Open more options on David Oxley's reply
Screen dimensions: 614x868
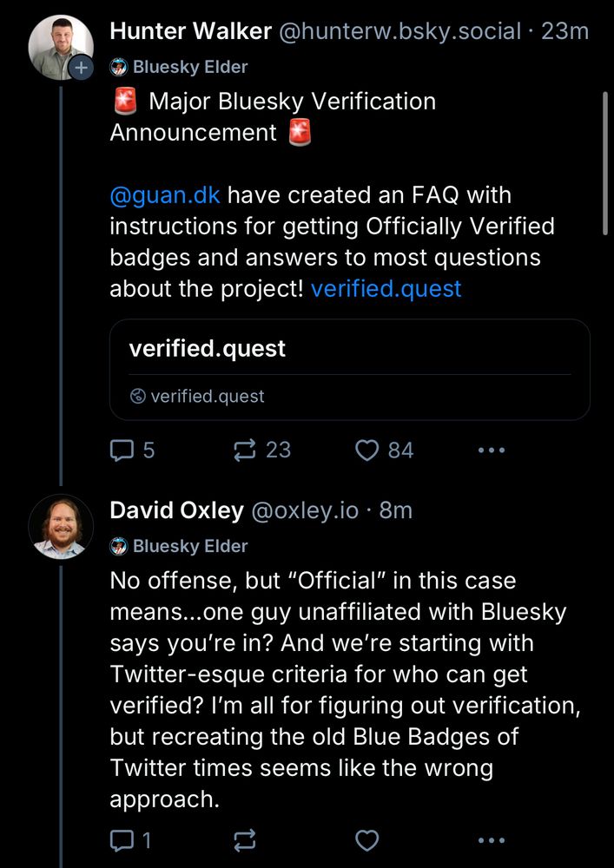click(x=492, y=840)
